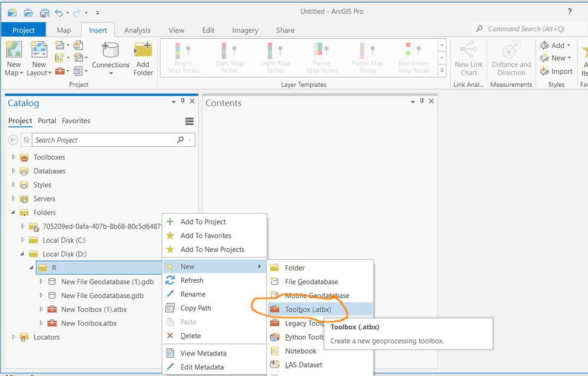This screenshot has height=376, width=588.
Task: Click the back arrow in Catalog pane
Action: click(x=13, y=140)
